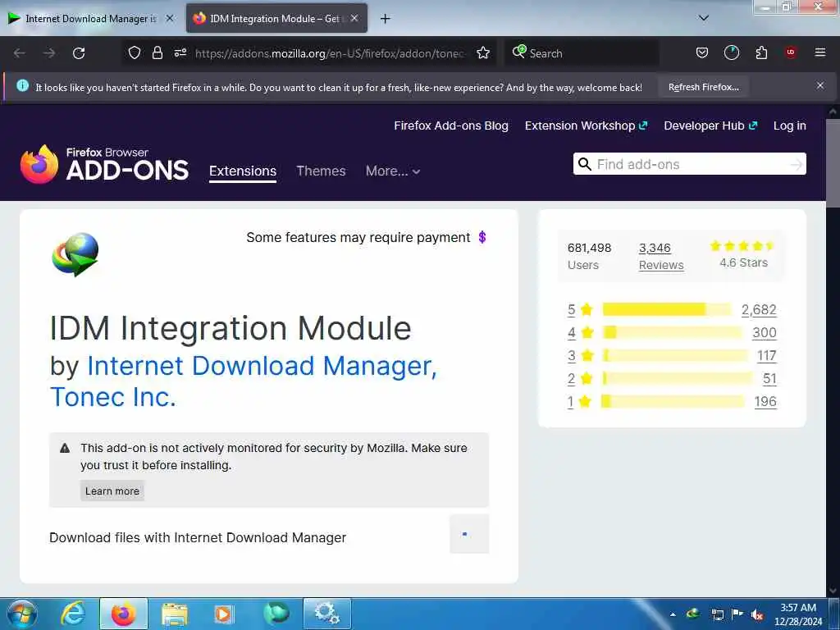Open the Internet Download Manager, Tonec Inc. author link
Image resolution: width=840 pixels, height=630 pixels.
[244, 381]
